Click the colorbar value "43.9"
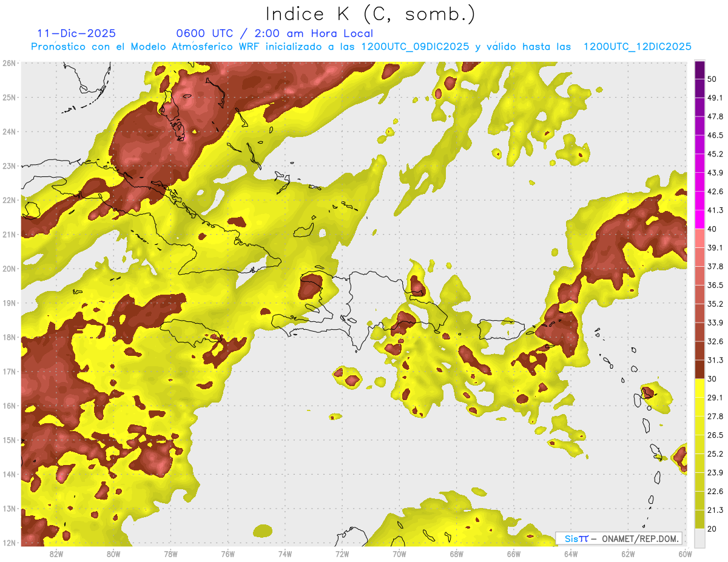728x562 pixels. click(x=715, y=173)
